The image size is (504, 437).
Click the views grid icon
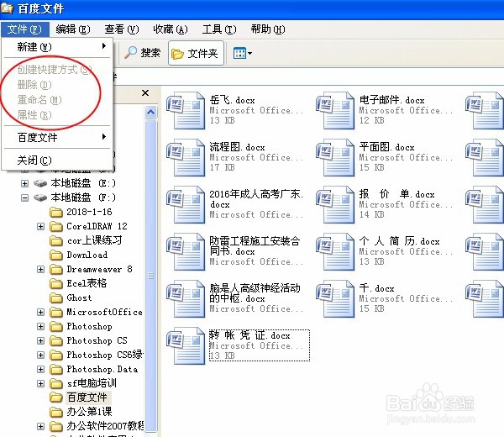239,53
